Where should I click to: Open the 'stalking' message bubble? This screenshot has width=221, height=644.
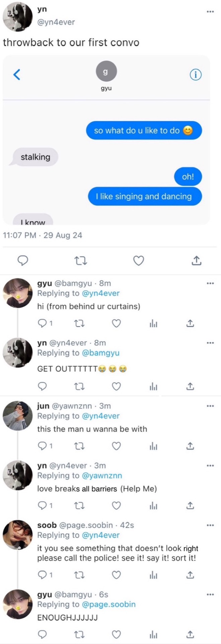[35, 157]
